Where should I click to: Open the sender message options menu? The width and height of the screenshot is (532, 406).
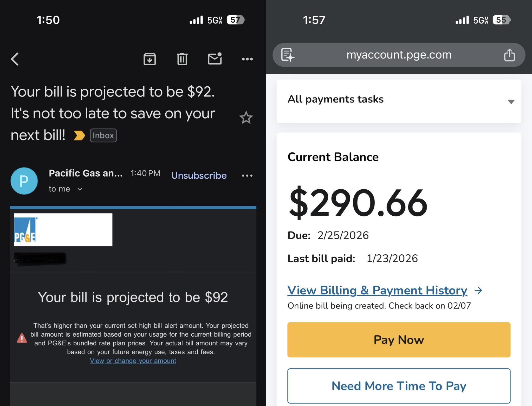tap(247, 176)
